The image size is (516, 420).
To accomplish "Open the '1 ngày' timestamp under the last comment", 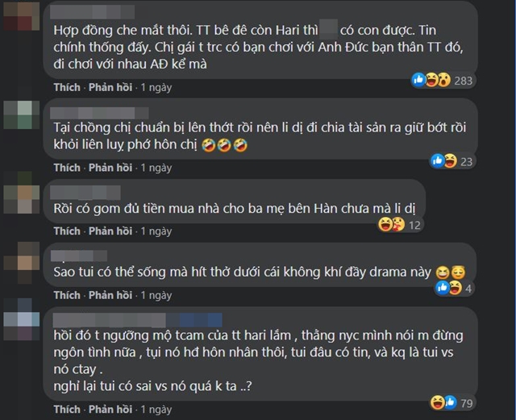I will pyautogui.click(x=156, y=410).
